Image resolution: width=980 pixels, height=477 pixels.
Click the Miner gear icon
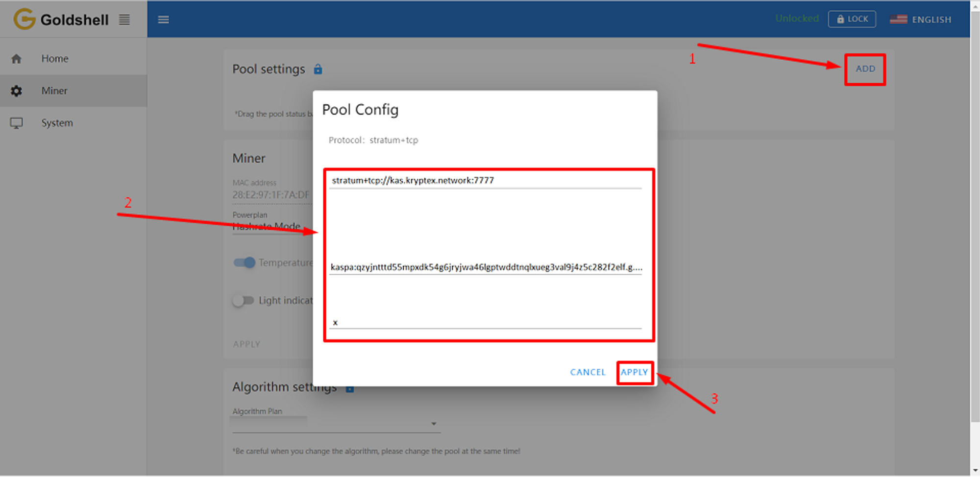pos(16,91)
